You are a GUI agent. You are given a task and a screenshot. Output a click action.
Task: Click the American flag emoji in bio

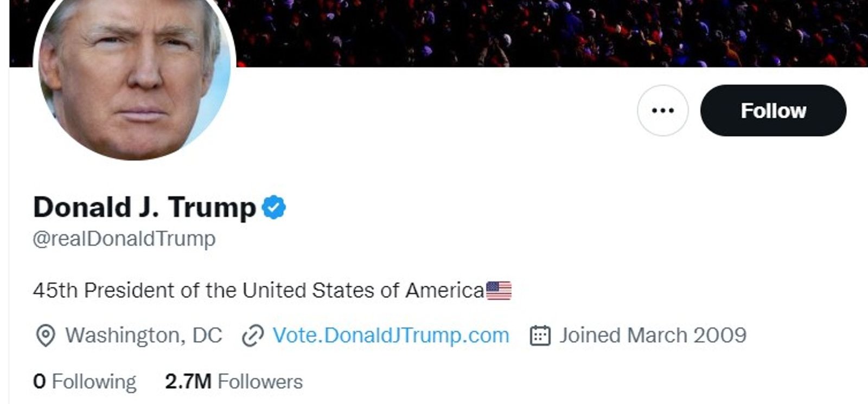499,291
